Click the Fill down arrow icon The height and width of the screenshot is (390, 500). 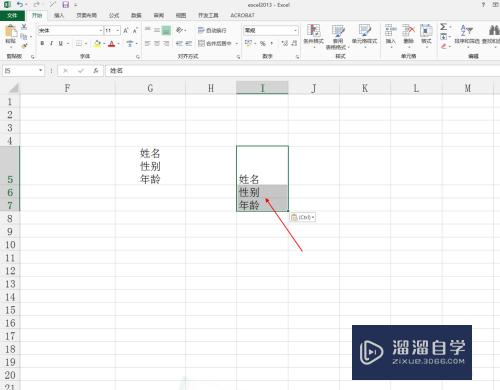point(444,36)
